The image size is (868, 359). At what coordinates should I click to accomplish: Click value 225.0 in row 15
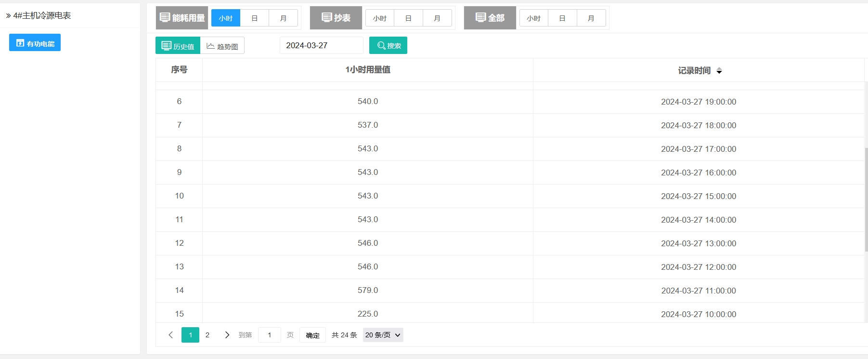[368, 314]
